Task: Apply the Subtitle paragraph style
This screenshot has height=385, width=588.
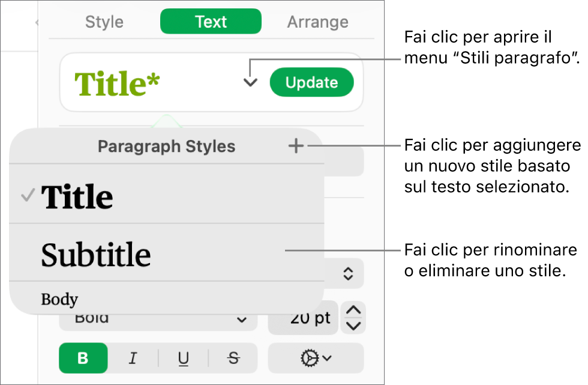Action: tap(95, 255)
